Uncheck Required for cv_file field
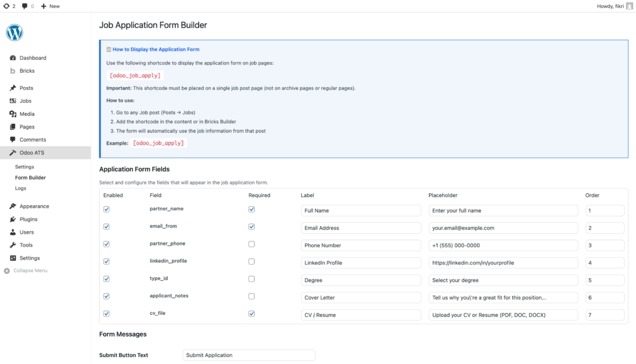The image size is (636, 364). [x=251, y=314]
